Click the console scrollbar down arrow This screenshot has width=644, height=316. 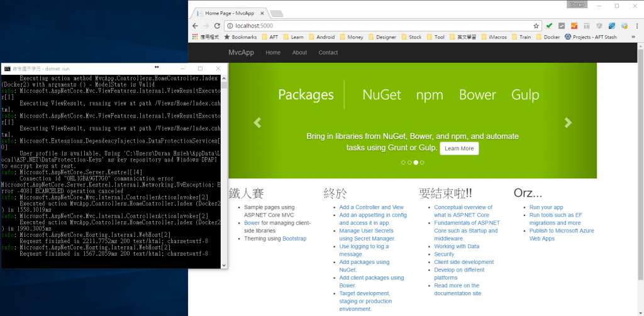pos(224,266)
